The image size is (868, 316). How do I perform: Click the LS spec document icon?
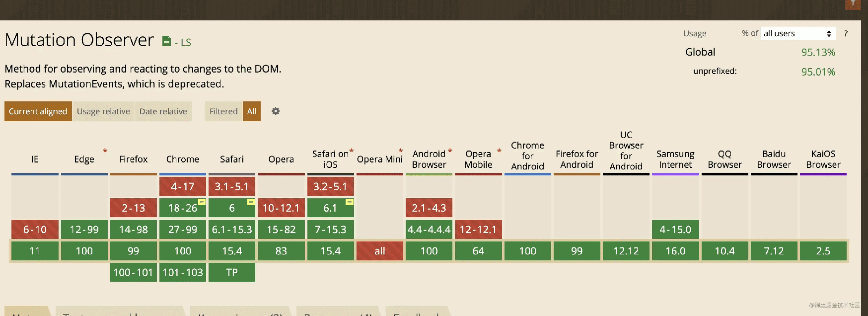(x=167, y=41)
